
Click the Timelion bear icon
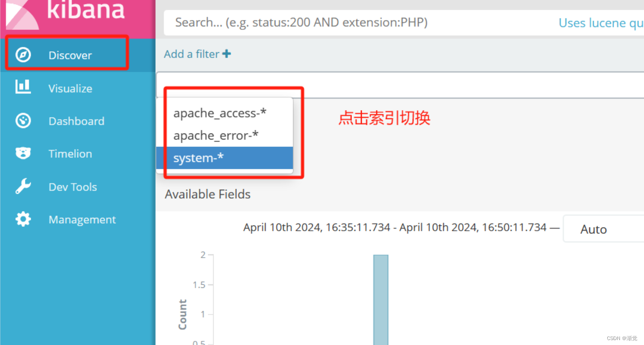(23, 154)
